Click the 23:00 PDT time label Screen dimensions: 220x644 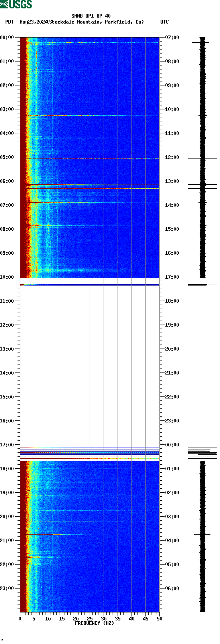[x=7, y=589]
